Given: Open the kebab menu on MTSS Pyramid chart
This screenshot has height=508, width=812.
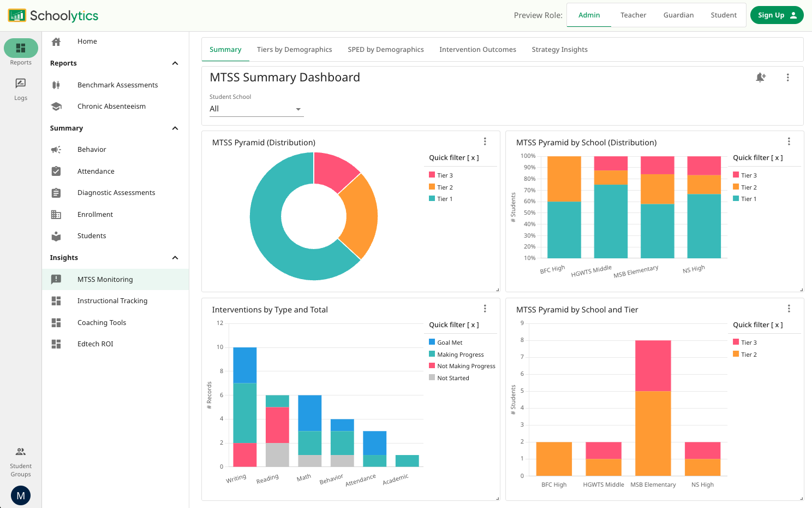Looking at the screenshot, I should click(485, 141).
